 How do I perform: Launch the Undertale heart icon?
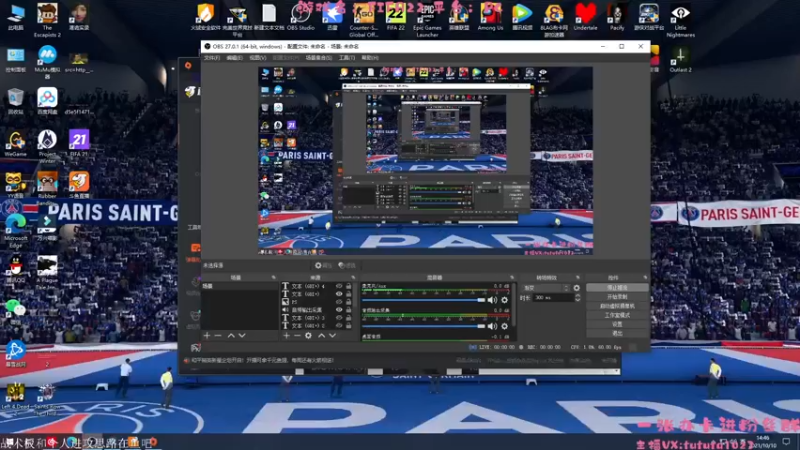tap(585, 17)
